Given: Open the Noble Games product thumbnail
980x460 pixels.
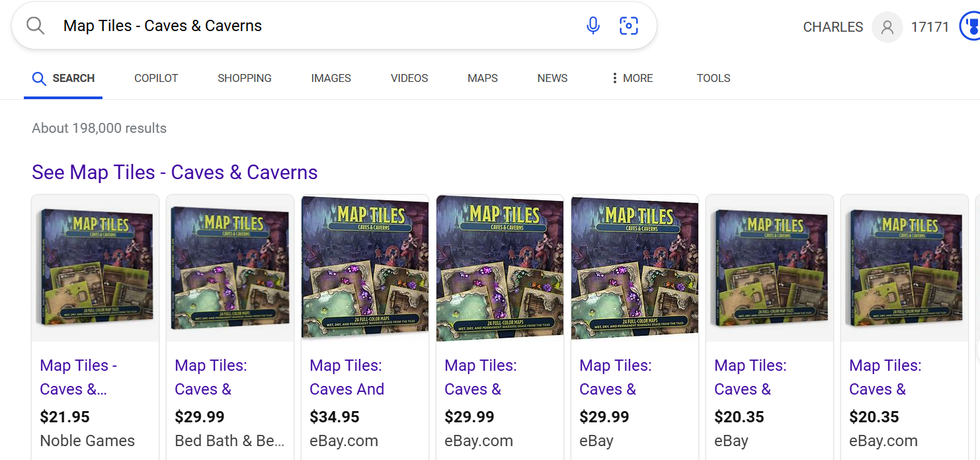Looking at the screenshot, I should pos(95,268).
